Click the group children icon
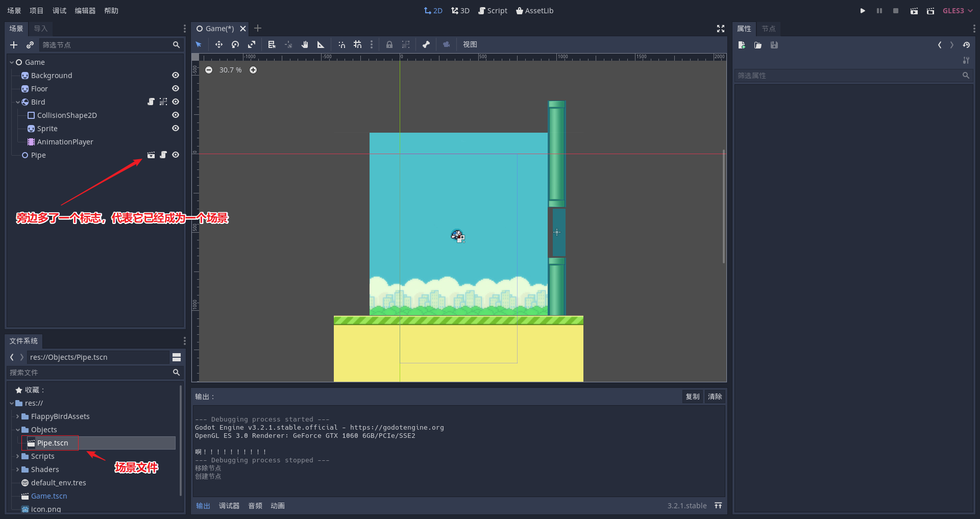 coord(406,44)
